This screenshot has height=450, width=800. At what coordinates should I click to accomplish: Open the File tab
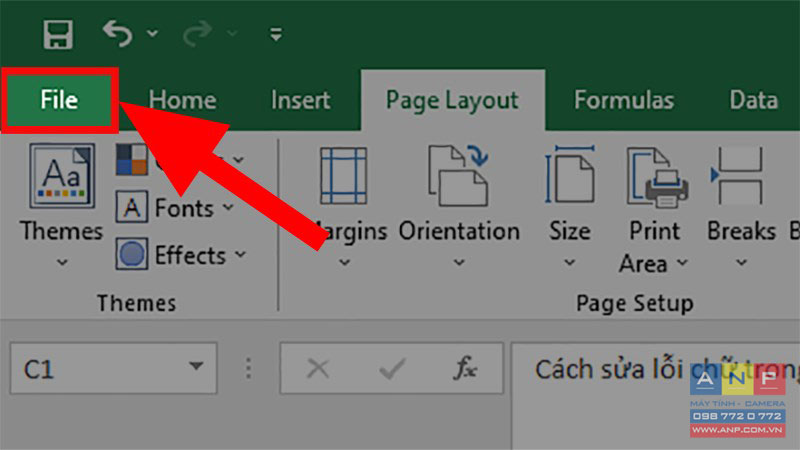(x=59, y=100)
